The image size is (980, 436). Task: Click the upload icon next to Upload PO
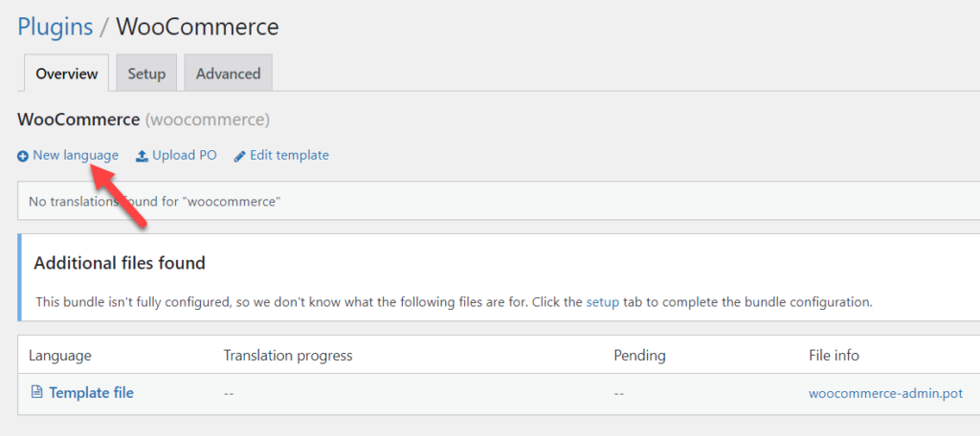[x=142, y=156]
